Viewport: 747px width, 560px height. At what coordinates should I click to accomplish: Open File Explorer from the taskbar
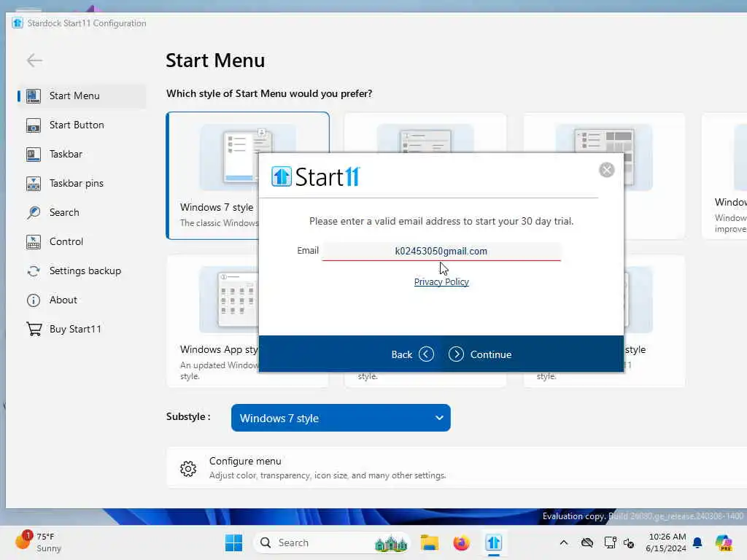click(429, 542)
